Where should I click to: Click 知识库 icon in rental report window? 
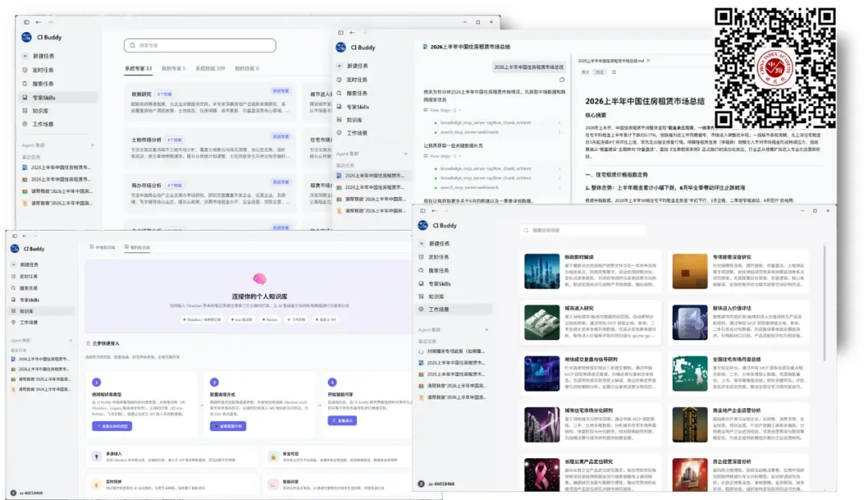point(339,120)
